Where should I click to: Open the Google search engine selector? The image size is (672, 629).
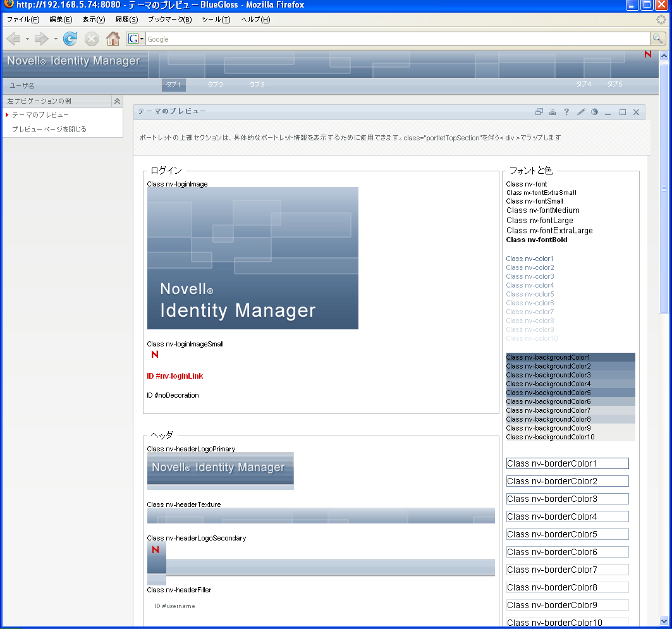136,39
